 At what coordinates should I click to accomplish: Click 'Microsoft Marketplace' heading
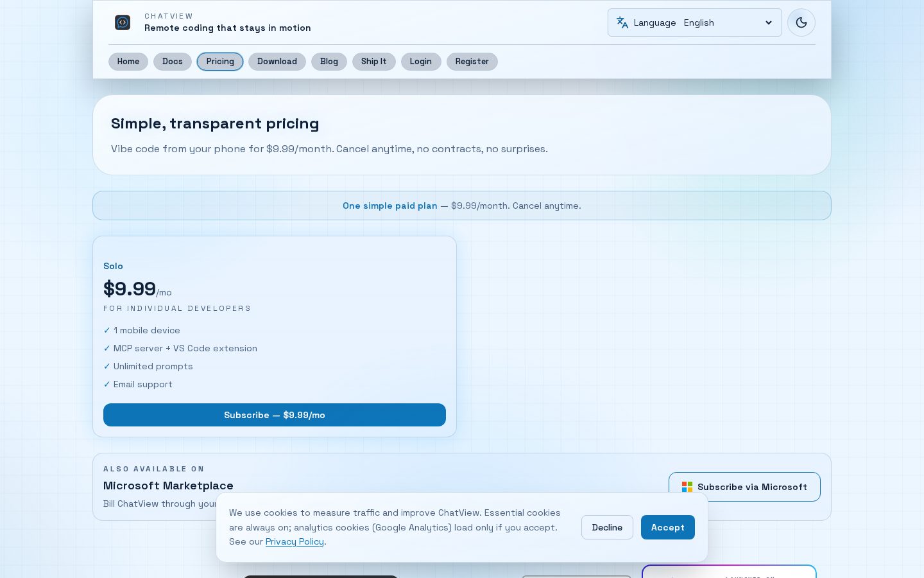[168, 486]
